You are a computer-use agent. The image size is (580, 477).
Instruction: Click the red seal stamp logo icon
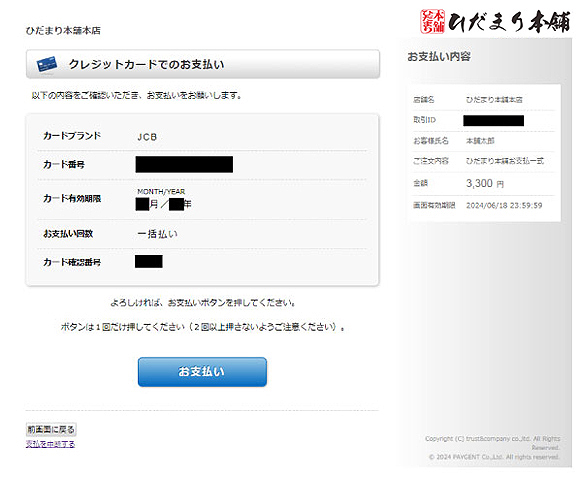[x=432, y=22]
